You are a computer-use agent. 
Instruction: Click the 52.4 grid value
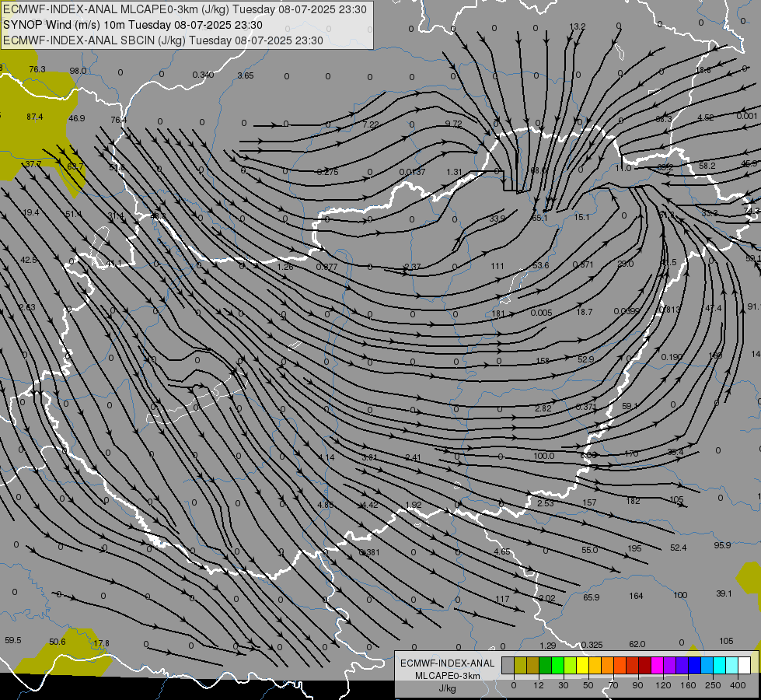(x=678, y=548)
